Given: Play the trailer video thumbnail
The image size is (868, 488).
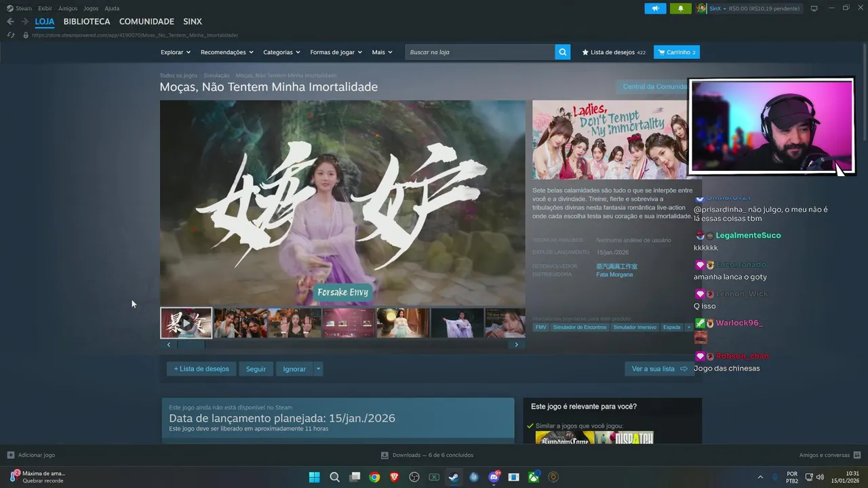Looking at the screenshot, I should (x=186, y=323).
